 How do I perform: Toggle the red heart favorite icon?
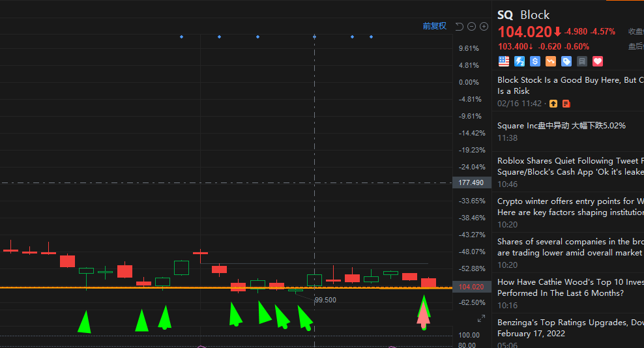[x=598, y=61]
